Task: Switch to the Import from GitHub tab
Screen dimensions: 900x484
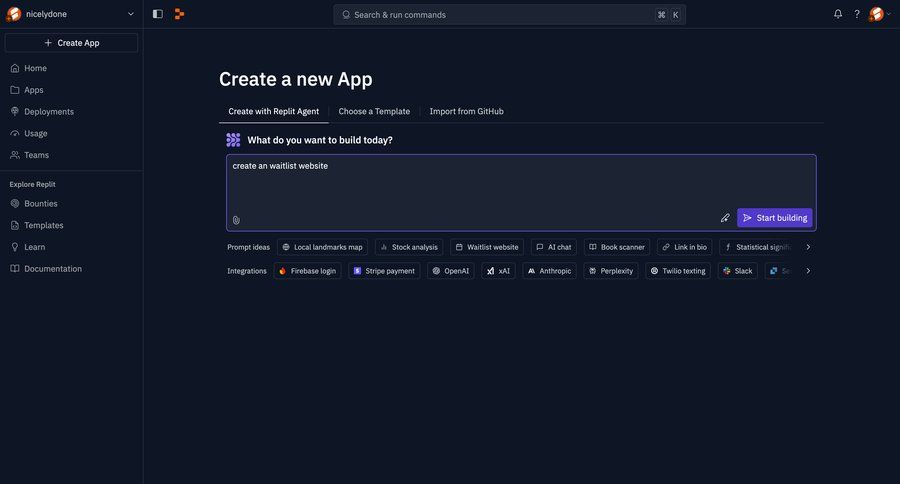Action: (x=466, y=111)
